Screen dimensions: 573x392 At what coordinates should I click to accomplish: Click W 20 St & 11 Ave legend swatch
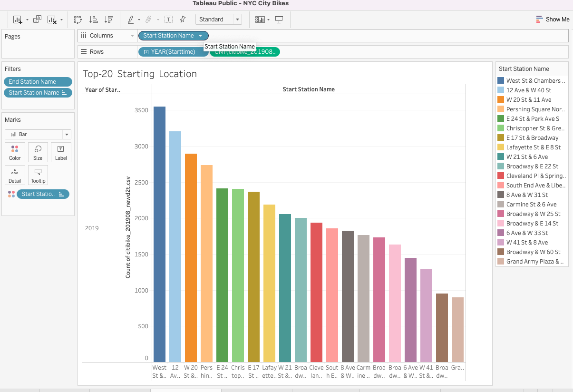pyautogui.click(x=501, y=100)
